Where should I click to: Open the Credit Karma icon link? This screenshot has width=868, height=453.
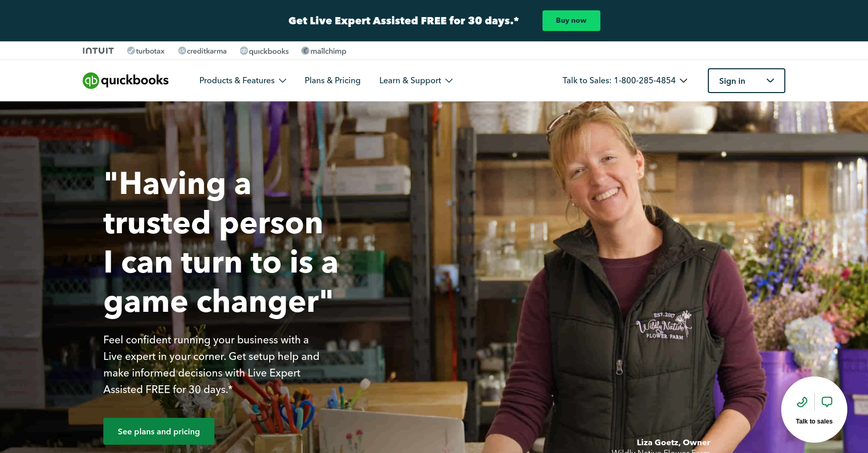click(182, 51)
